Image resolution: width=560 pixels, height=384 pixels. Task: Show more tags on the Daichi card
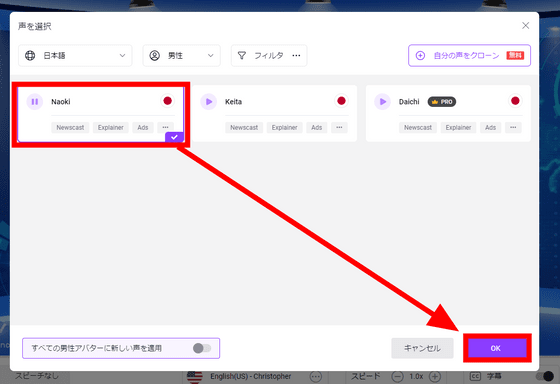pos(513,128)
